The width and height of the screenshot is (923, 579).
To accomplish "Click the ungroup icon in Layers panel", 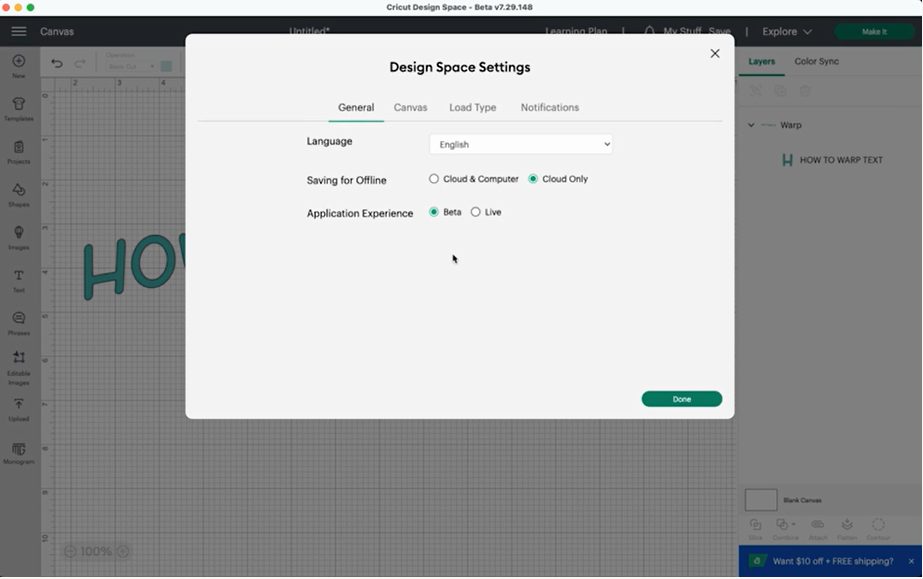I will click(x=755, y=91).
